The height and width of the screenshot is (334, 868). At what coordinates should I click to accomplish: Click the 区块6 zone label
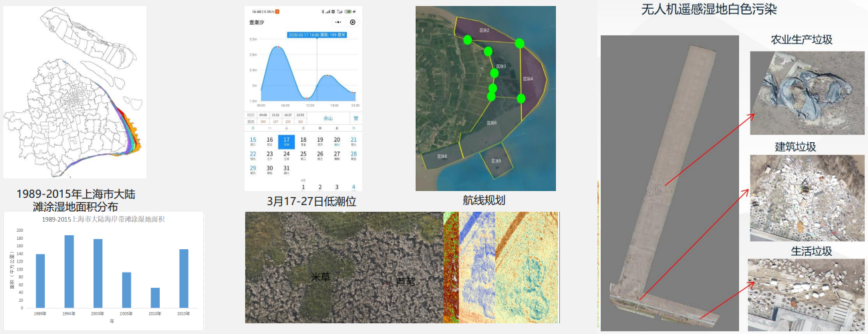[x=491, y=123]
